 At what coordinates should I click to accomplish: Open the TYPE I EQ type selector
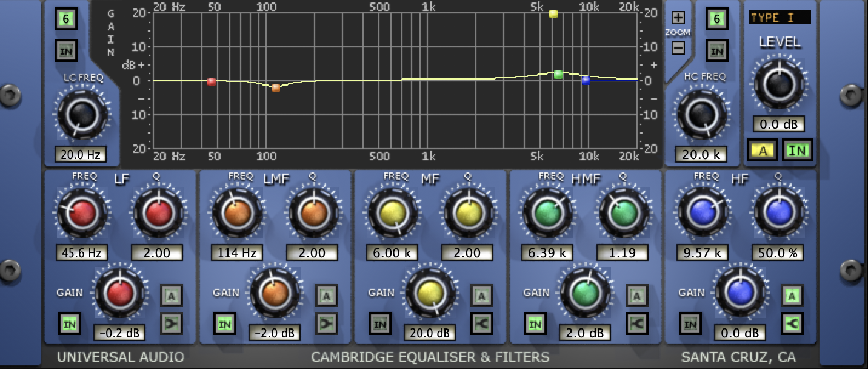click(780, 18)
